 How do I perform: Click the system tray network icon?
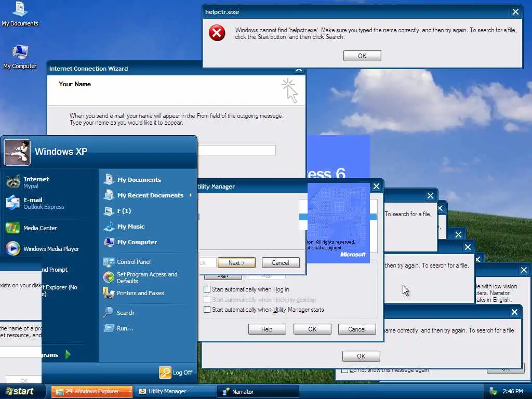point(493,391)
